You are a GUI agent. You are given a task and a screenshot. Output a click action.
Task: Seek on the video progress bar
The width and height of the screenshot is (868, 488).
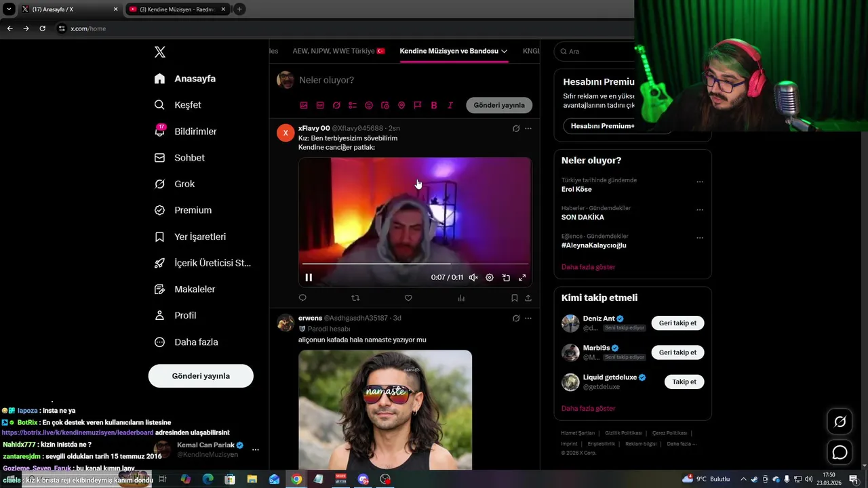click(415, 264)
